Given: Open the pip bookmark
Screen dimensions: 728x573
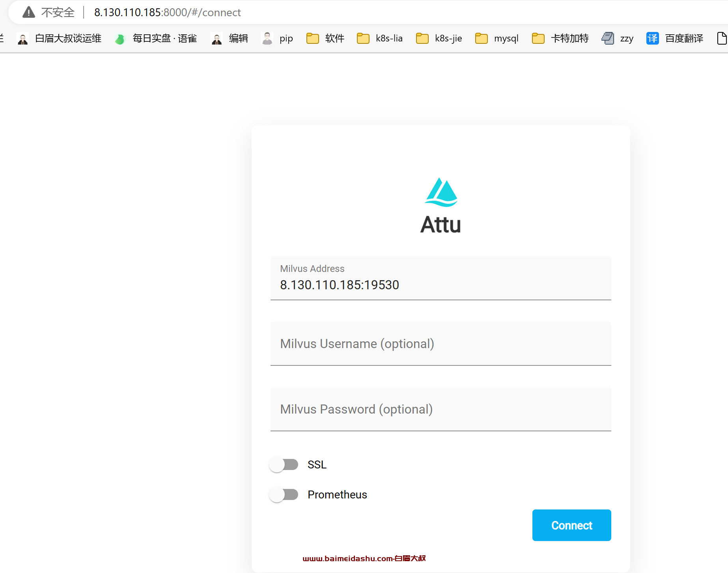Looking at the screenshot, I should (277, 38).
